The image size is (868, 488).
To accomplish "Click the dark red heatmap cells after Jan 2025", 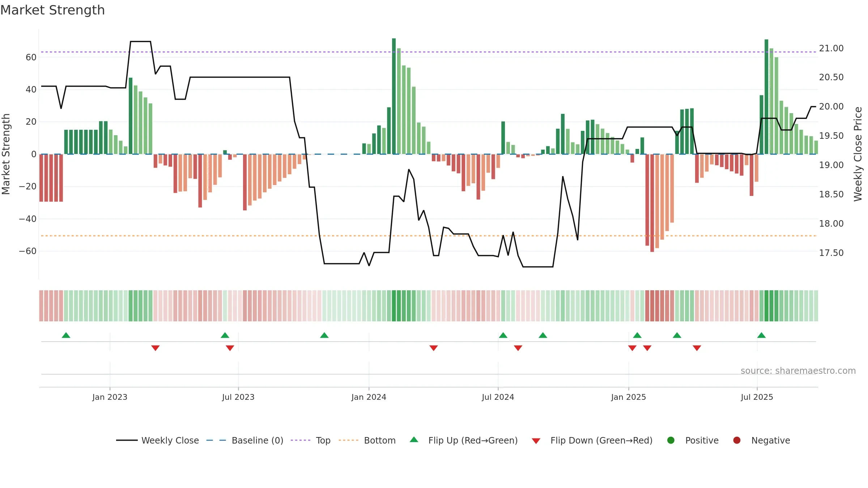I will (660, 306).
